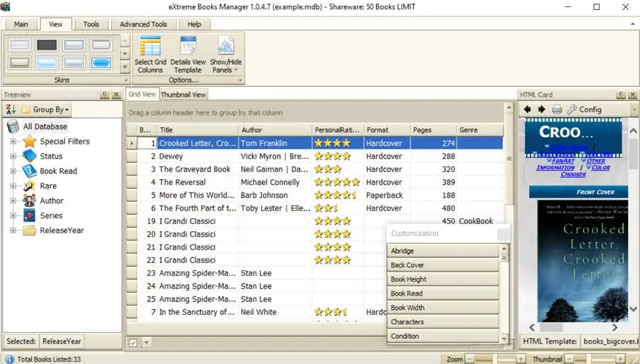Viewport: 640px width, 364px height.
Task: Toggle the filter checkbox below the grid
Action: pyautogui.click(x=133, y=343)
